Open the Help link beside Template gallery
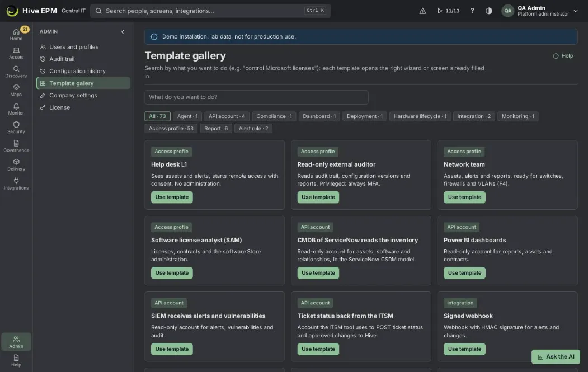The image size is (588, 372). (563, 56)
